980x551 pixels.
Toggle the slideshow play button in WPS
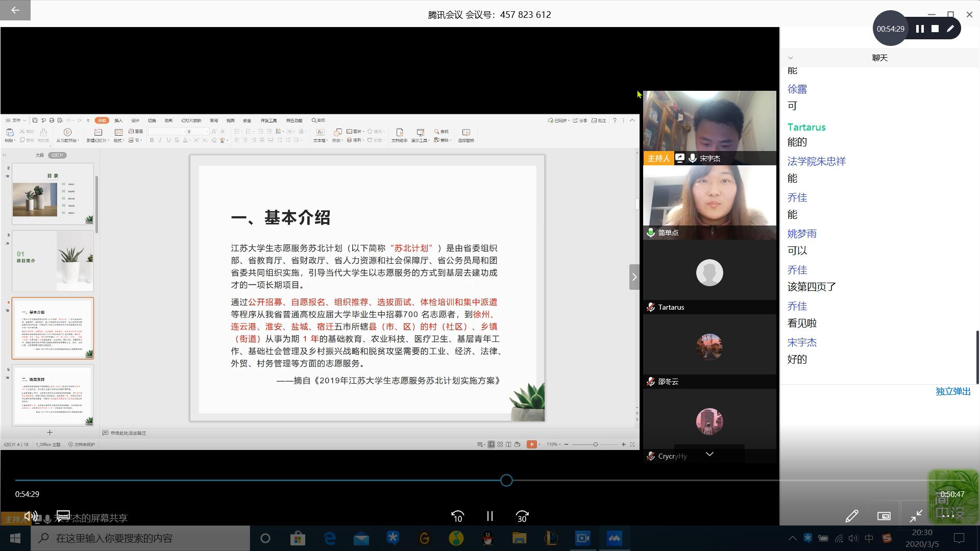pos(531,444)
